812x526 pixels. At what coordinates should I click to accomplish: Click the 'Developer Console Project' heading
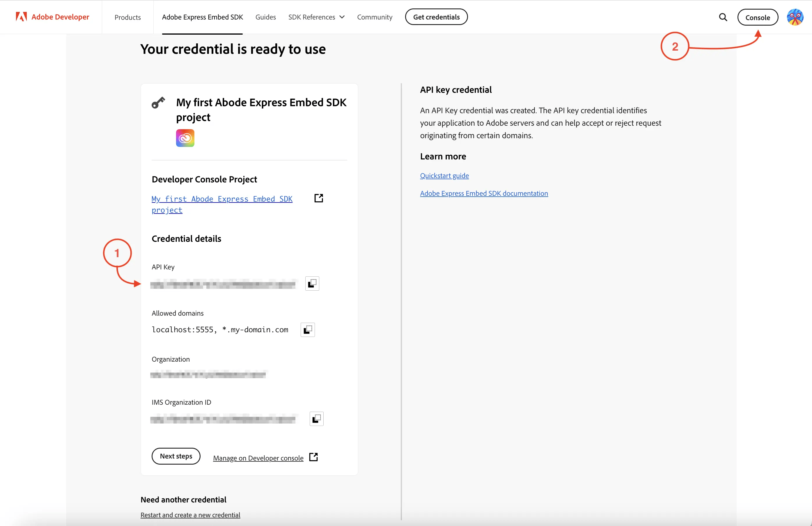[204, 179]
